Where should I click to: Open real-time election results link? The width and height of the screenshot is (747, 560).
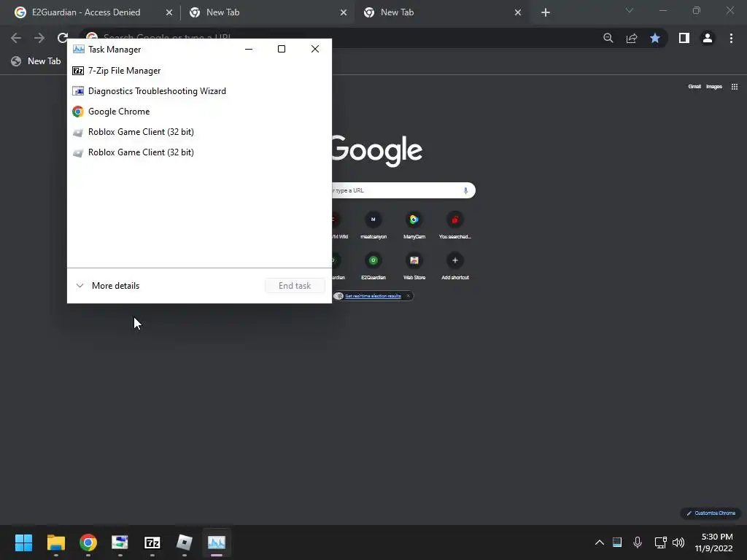(373, 296)
